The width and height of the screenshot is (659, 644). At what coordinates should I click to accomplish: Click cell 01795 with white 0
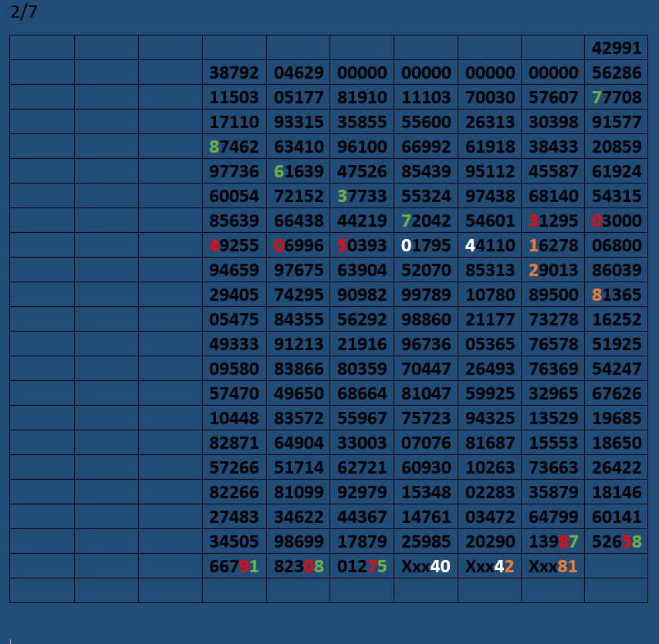(426, 245)
